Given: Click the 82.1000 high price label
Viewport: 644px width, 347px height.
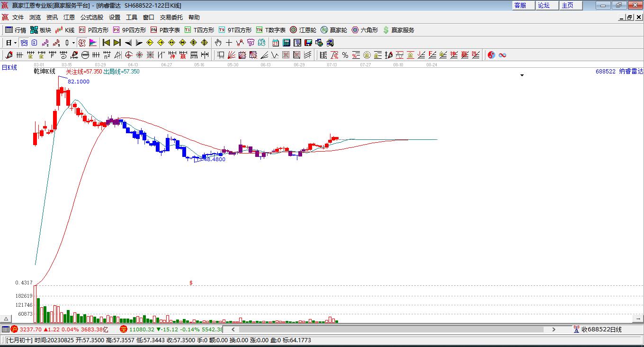Looking at the screenshot, I should click(x=79, y=82).
